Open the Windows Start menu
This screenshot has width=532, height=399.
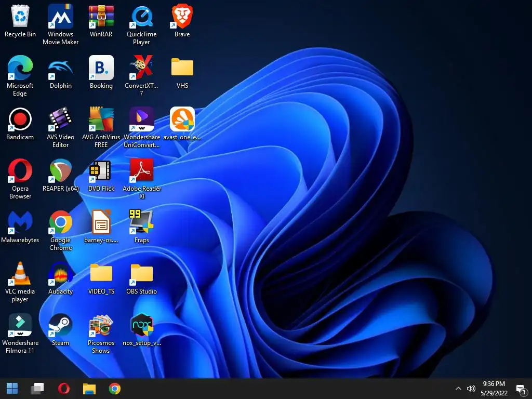coord(12,389)
